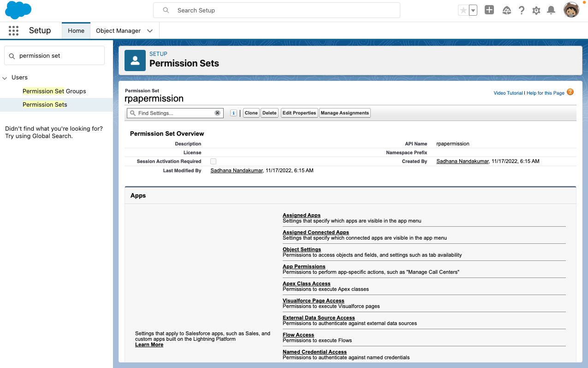
Task: Open the Object Manager tab
Action: (118, 30)
